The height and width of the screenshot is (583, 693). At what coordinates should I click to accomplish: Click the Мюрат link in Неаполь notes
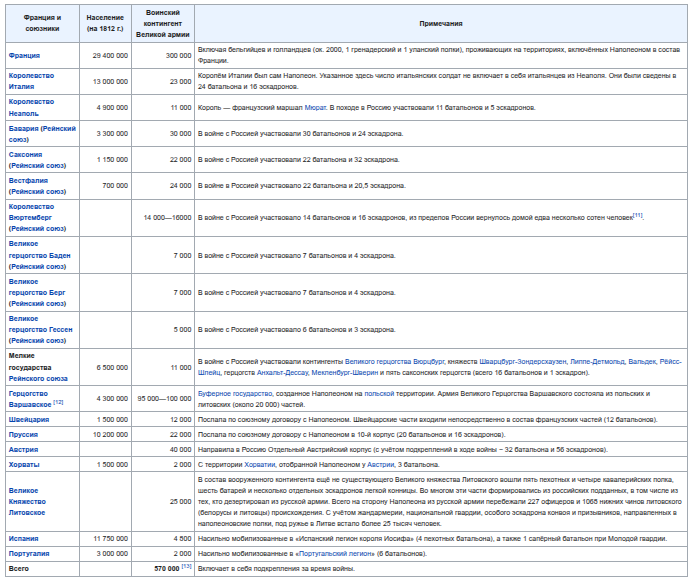click(x=315, y=107)
